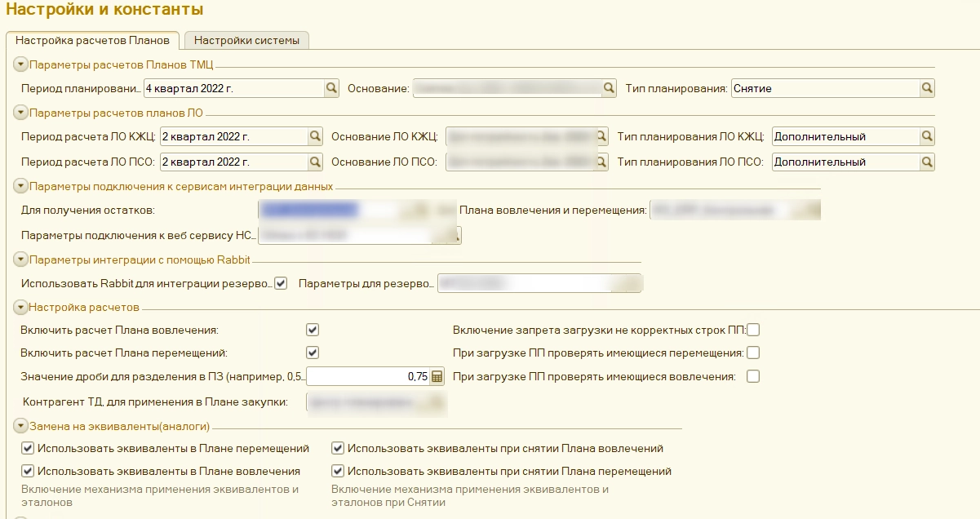The width and height of the screenshot is (980, 519).
Task: Open calculator icon in Значение дроби field
Action: click(437, 377)
